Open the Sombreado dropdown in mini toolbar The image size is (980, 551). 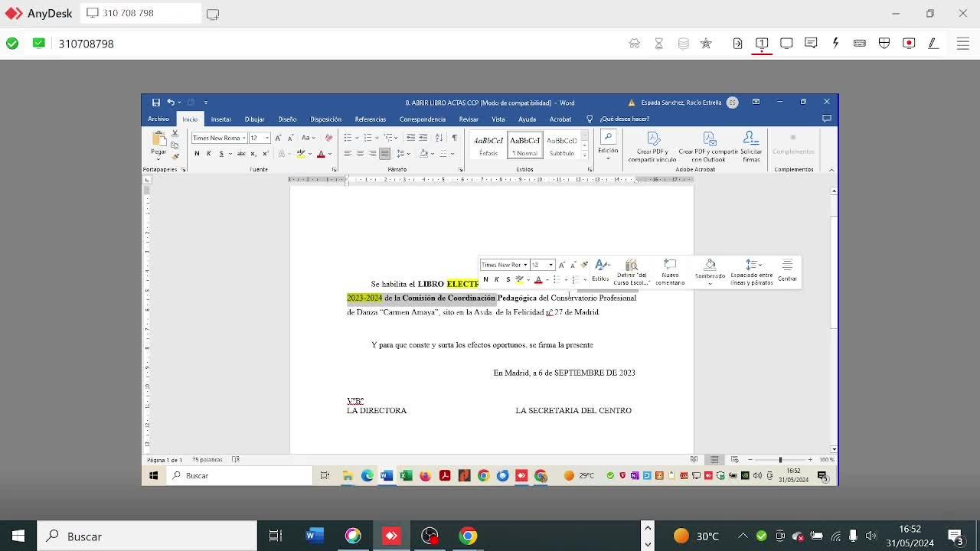coord(710,272)
